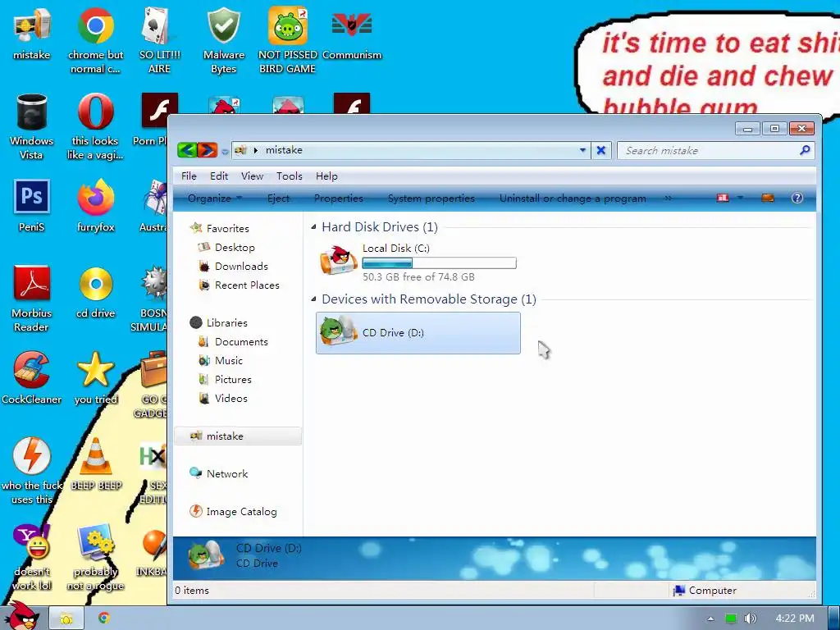
Task: Open the Chrome icon on the taskbar
Action: click(x=104, y=619)
